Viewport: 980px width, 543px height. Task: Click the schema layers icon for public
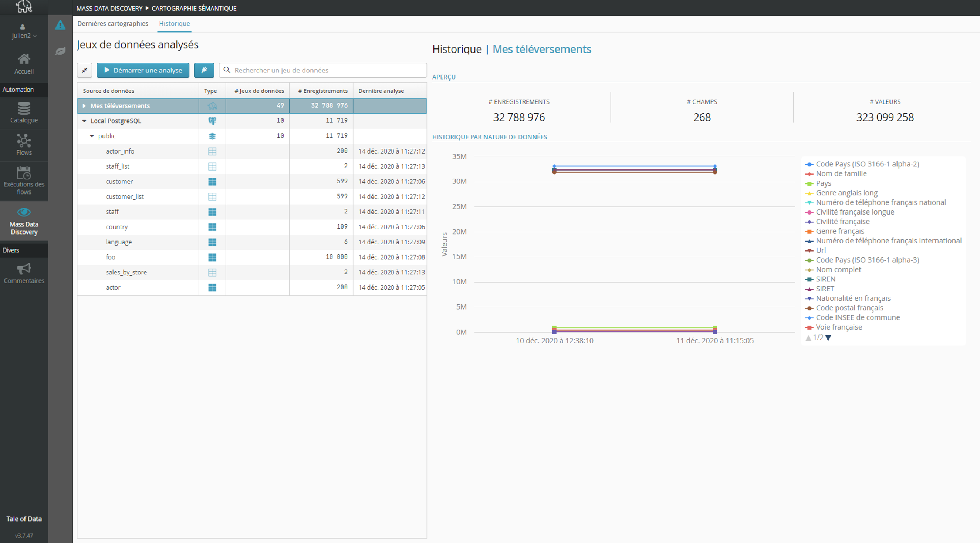212,136
